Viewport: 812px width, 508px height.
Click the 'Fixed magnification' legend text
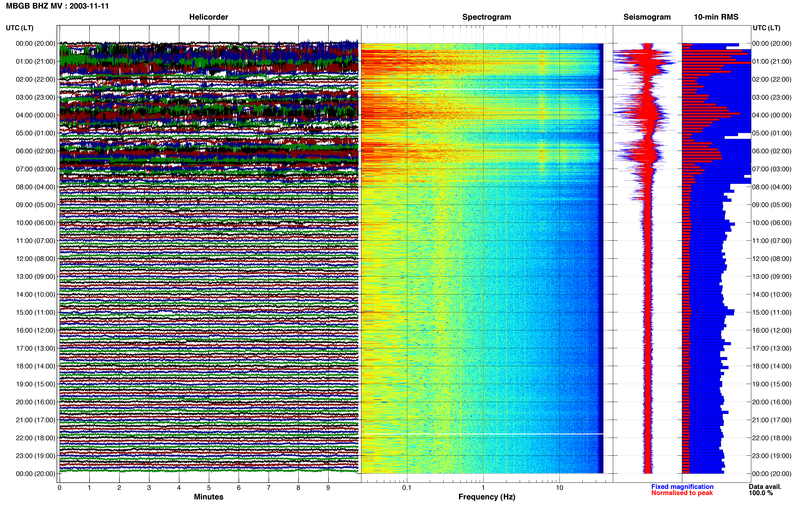[x=682, y=486]
